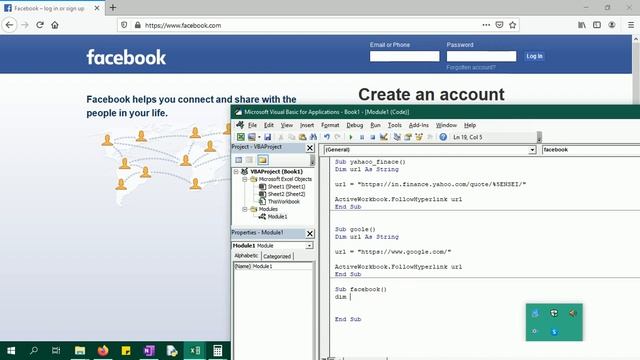The height and width of the screenshot is (360, 640).
Task: Click the Copy icon in VBA toolbar
Action: 291,137
